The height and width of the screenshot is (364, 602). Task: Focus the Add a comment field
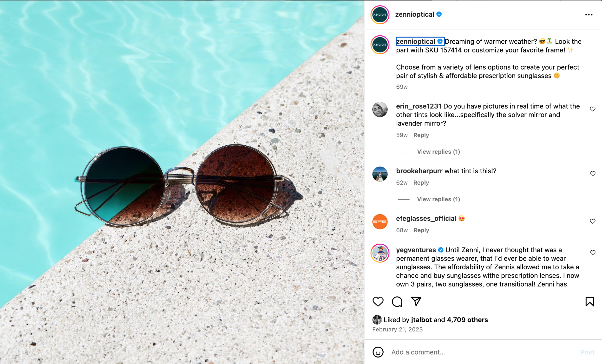(x=484, y=352)
